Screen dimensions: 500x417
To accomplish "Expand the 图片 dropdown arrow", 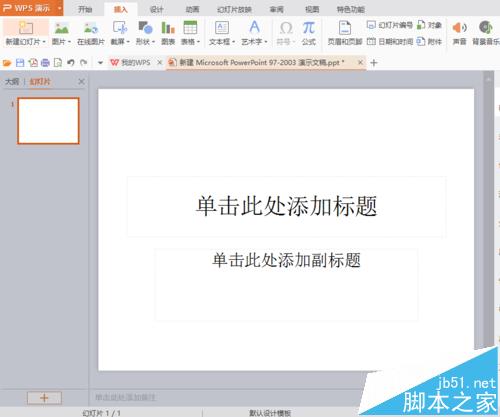I will (69, 42).
